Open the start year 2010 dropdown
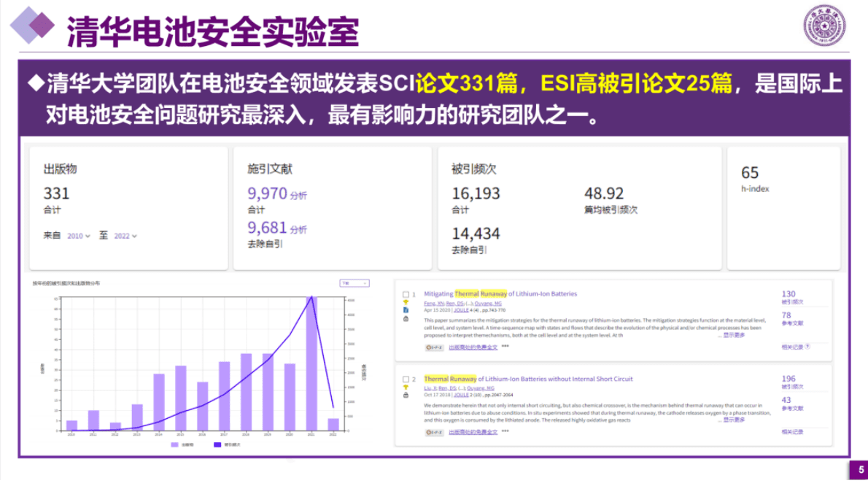The image size is (868, 486). [78, 236]
